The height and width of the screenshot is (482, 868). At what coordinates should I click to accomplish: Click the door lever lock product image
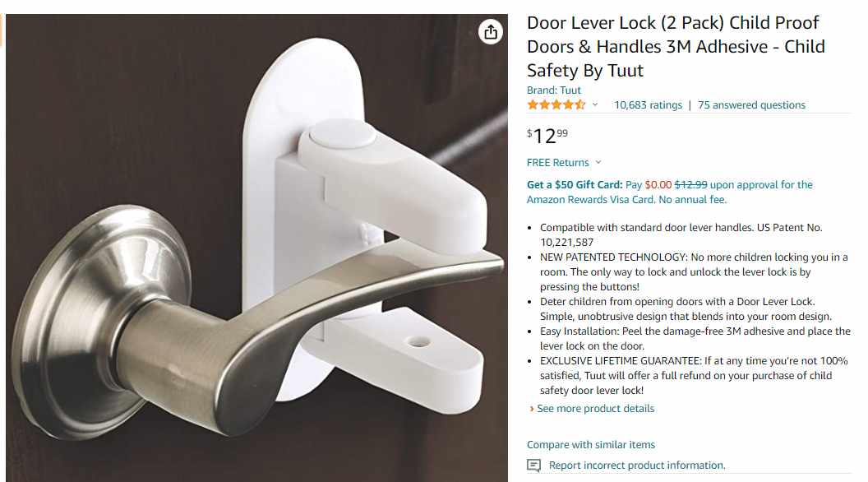click(x=256, y=248)
